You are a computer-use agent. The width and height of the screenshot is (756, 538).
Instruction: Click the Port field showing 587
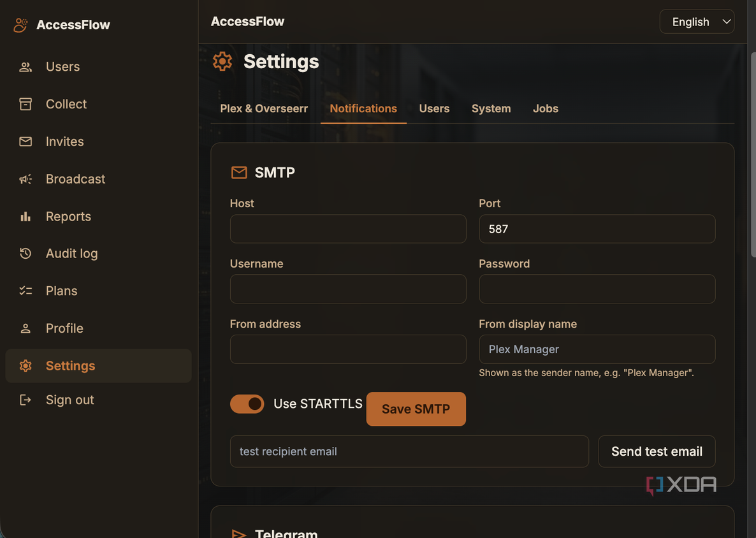(597, 229)
